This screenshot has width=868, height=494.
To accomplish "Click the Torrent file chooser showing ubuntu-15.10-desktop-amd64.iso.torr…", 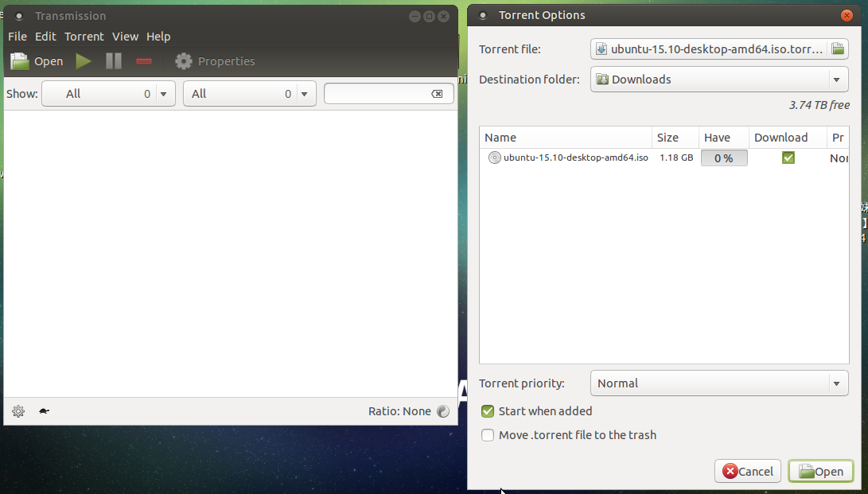I will 719,49.
